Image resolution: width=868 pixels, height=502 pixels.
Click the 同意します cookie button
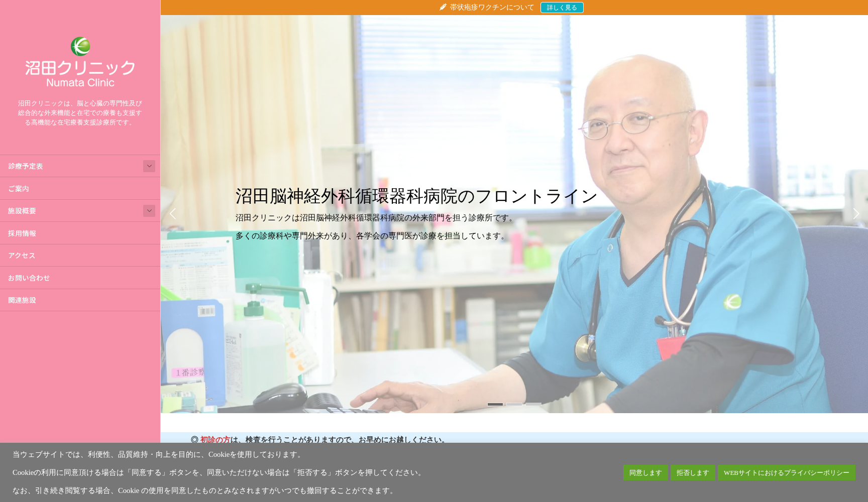click(645, 472)
